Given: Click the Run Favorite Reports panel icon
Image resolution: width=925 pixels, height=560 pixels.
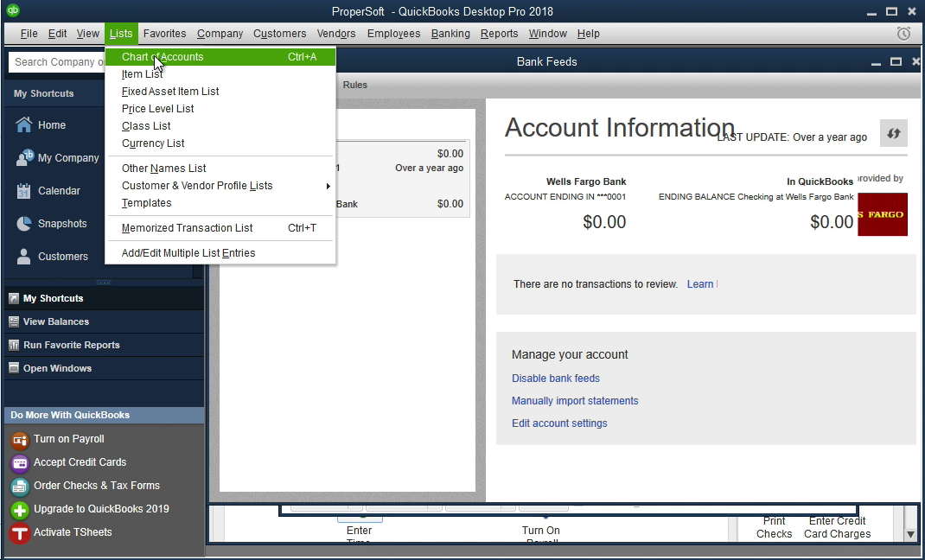Looking at the screenshot, I should tap(14, 346).
